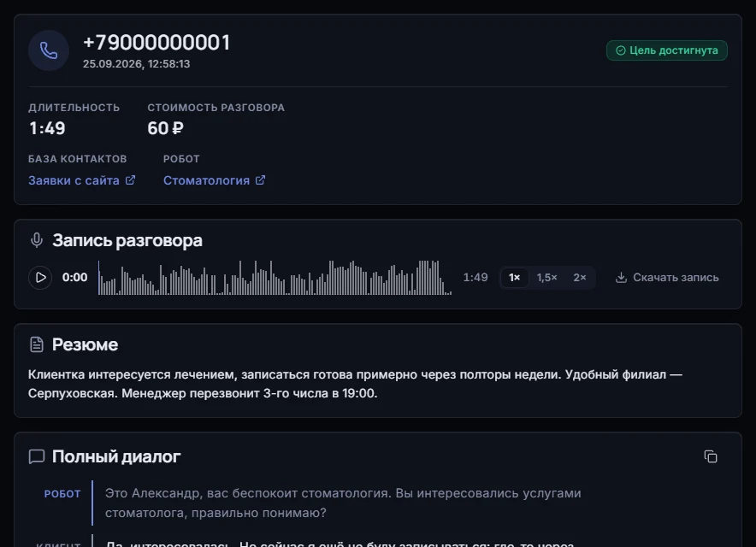Click the round phone call icon
Screen dimensions: 756x547
click(x=49, y=50)
